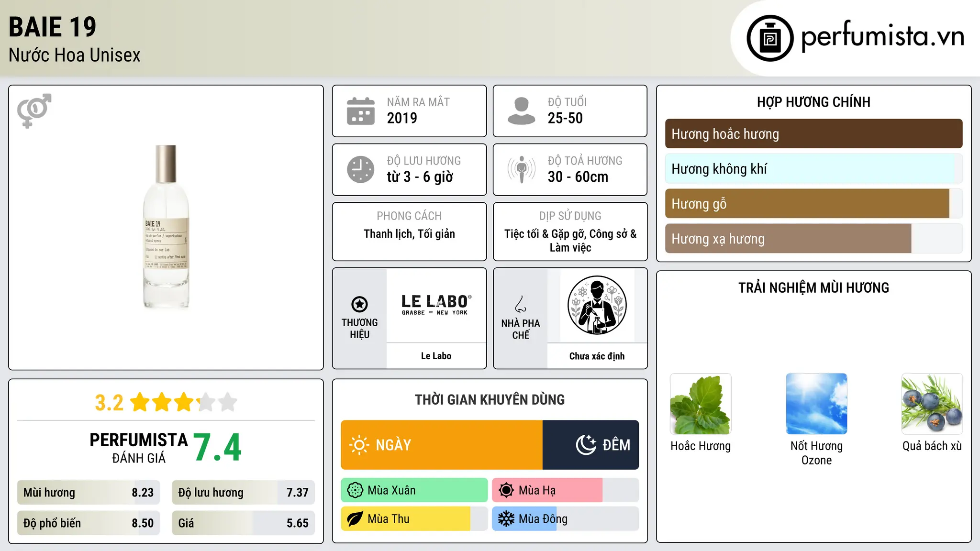Click the sillage icon beside Độ toả hương
This screenshot has width=980, height=551.
tap(521, 169)
